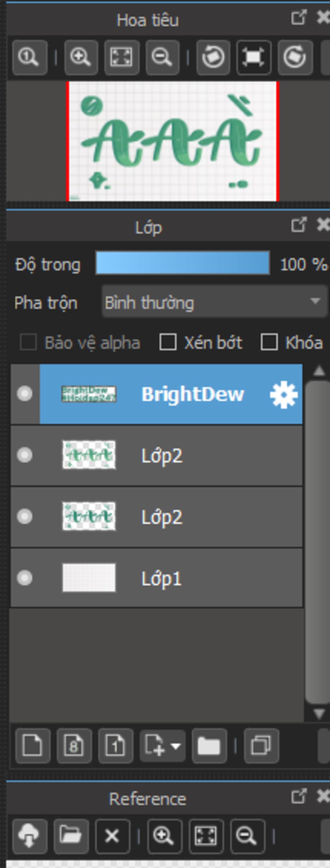The height and width of the screenshot is (868, 330).
Task: Hide the BrightDew layer
Action: pyautogui.click(x=24, y=394)
